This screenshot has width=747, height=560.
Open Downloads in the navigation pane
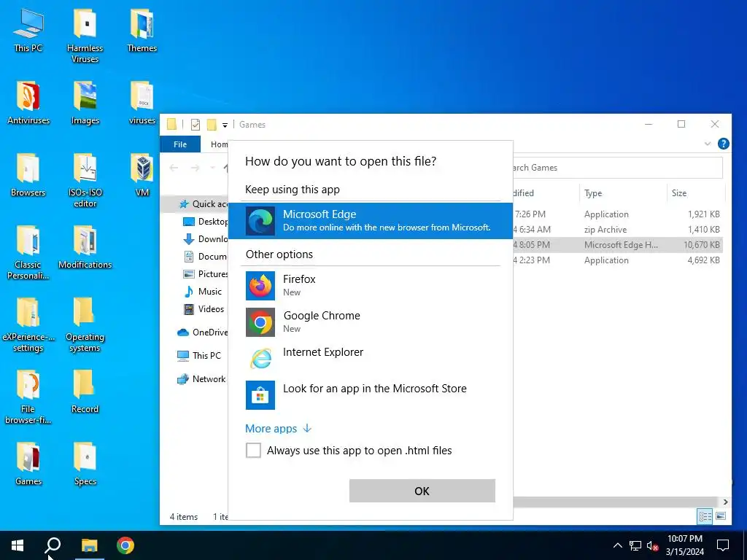[205, 239]
